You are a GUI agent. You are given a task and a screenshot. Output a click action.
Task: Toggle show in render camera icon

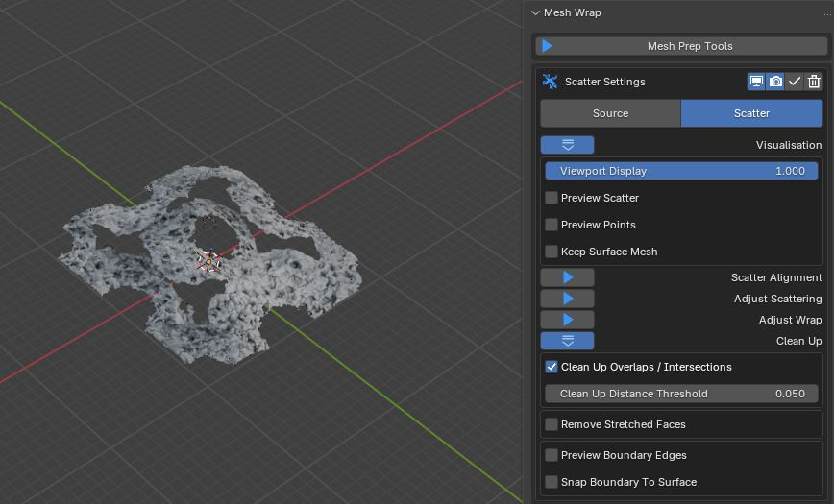[775, 82]
